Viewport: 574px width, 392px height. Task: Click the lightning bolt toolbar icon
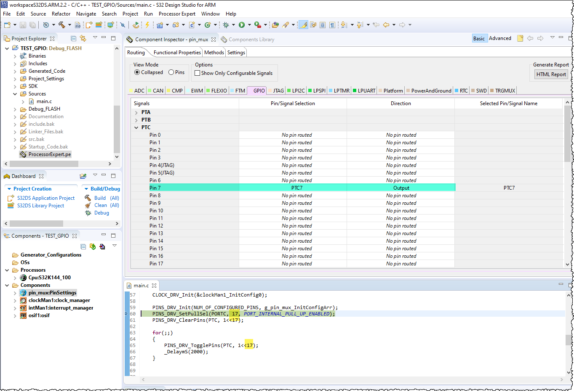[x=147, y=25]
